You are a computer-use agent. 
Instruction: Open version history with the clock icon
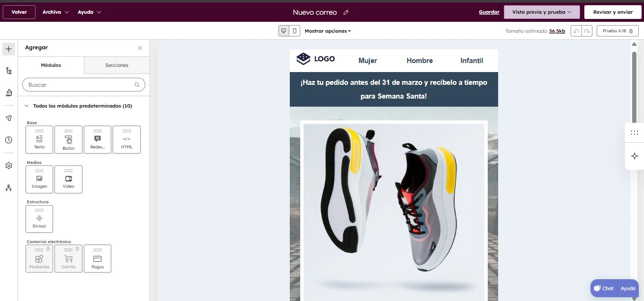point(8,140)
